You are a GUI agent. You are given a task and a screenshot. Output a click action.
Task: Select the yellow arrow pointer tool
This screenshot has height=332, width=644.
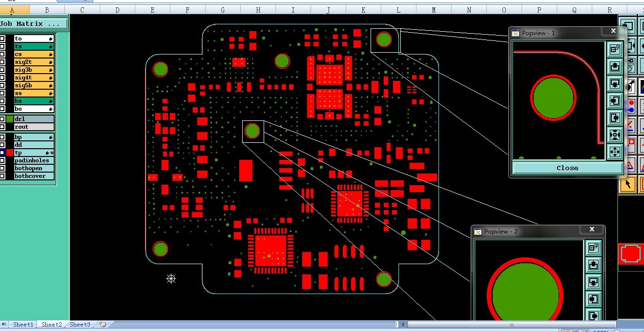[x=627, y=184]
